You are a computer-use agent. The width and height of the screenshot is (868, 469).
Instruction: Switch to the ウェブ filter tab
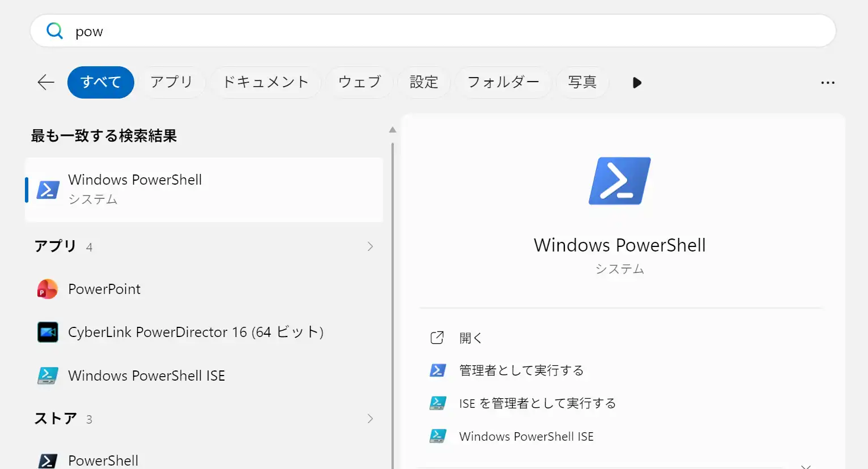pos(359,82)
